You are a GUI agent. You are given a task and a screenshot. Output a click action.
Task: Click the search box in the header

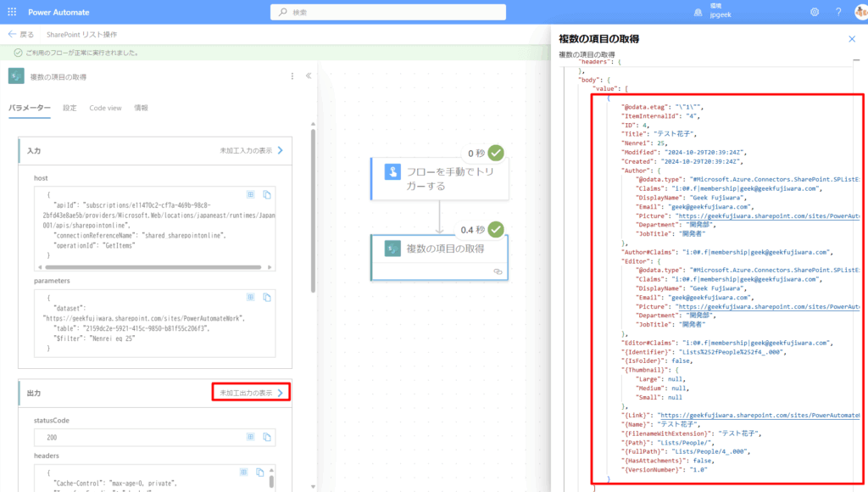(388, 12)
